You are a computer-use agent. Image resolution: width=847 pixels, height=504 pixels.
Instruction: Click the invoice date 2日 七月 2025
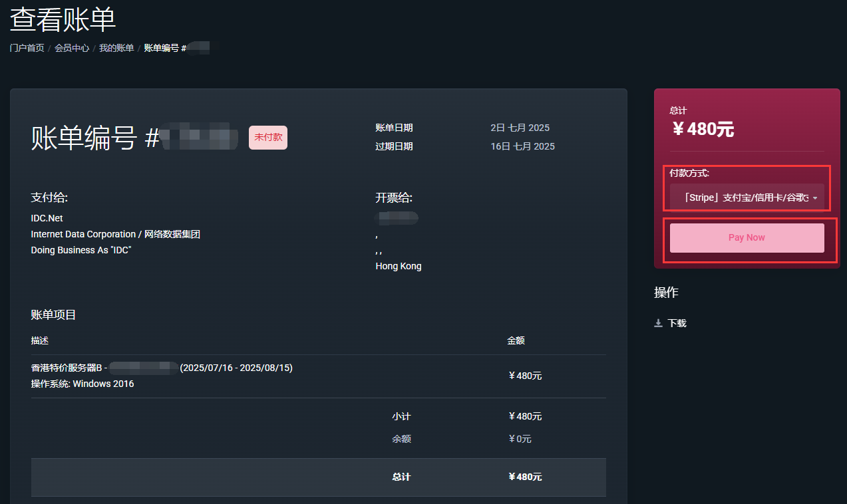(520, 128)
